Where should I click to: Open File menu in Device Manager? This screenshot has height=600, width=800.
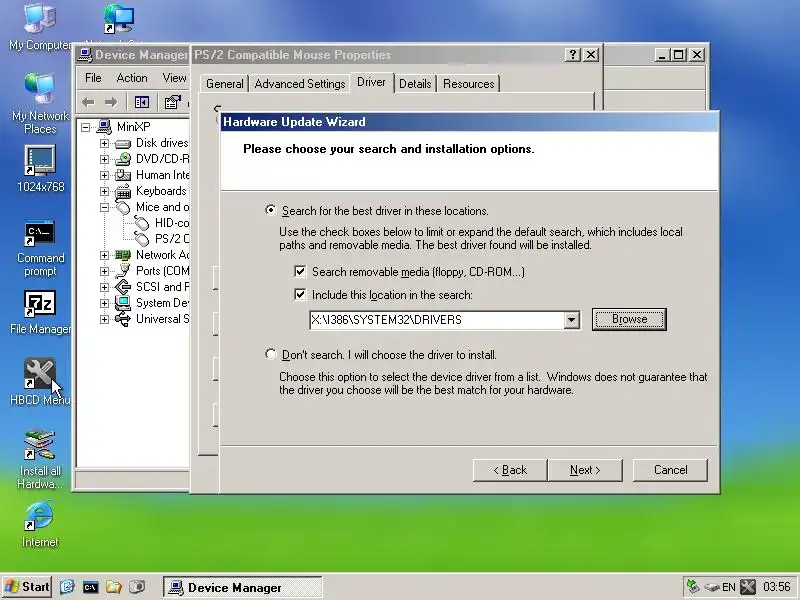pos(93,78)
